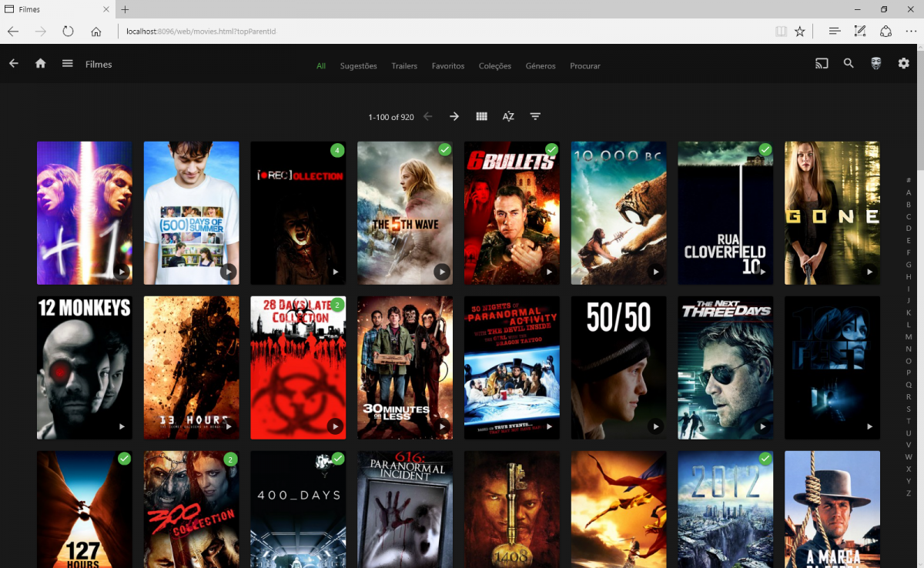Open the Procurar tab
Image resolution: width=924 pixels, height=568 pixels.
tap(585, 66)
